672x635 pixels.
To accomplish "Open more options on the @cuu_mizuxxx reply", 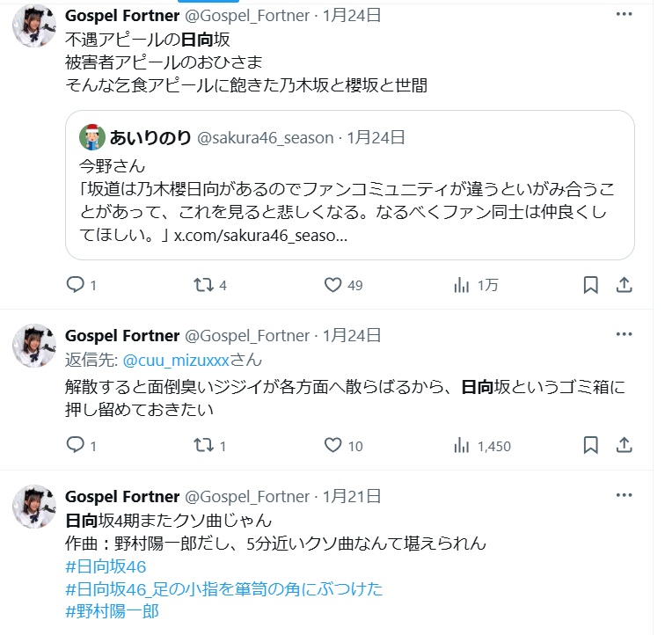I will (x=624, y=335).
